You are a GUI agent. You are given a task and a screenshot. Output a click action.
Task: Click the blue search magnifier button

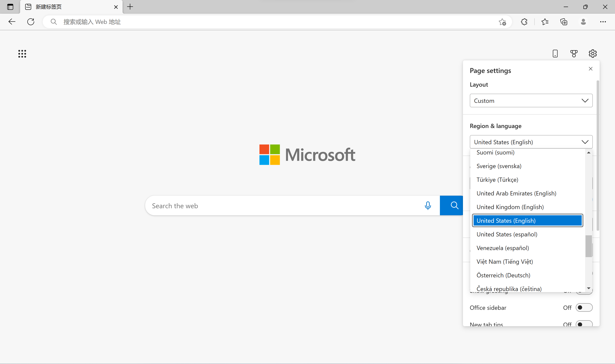(x=451, y=205)
